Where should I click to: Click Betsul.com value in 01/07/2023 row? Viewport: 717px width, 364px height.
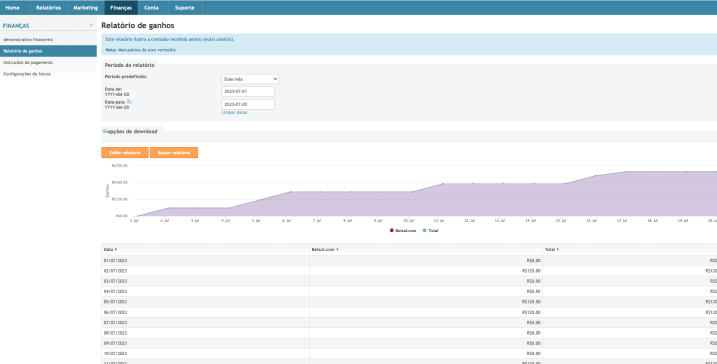coord(534,261)
